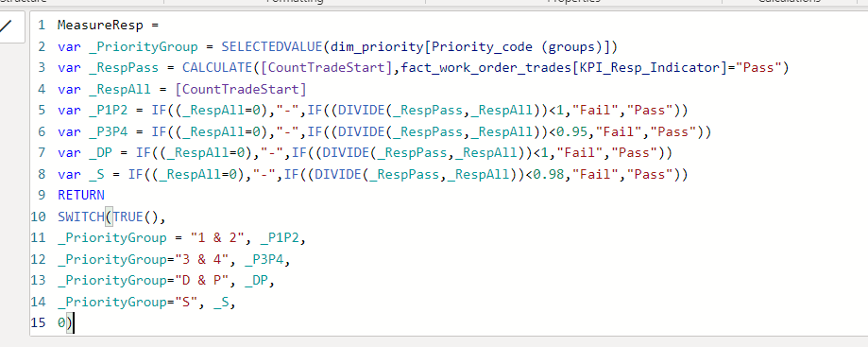Click the _PriorityGroup declaration on line 2
The height and width of the screenshot is (347, 868).
coord(143,46)
